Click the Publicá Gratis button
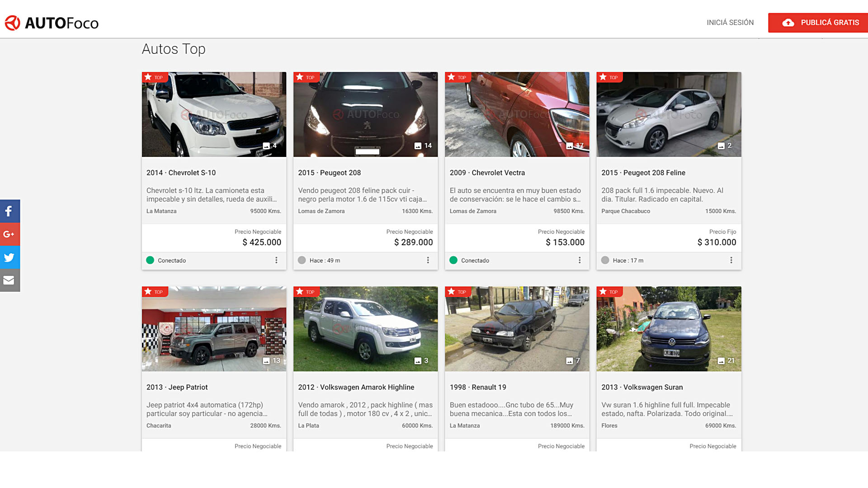Viewport: 868px width, 488px height. coord(818,23)
